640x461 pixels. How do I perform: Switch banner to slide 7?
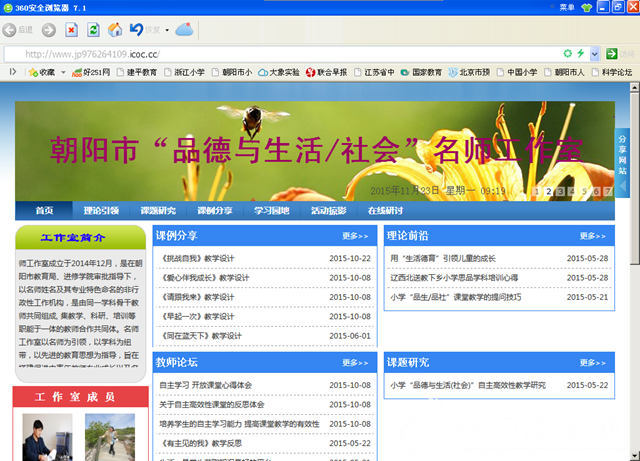tap(607, 191)
